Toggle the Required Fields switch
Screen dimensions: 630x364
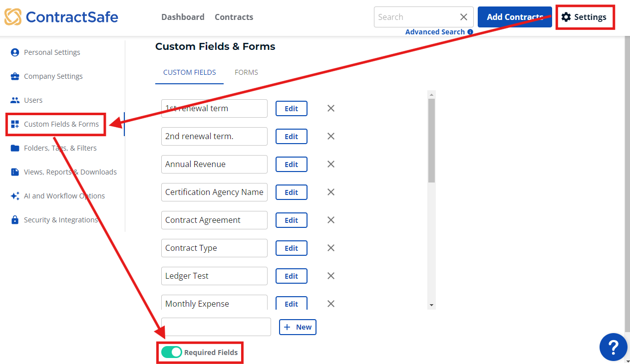pyautogui.click(x=172, y=353)
